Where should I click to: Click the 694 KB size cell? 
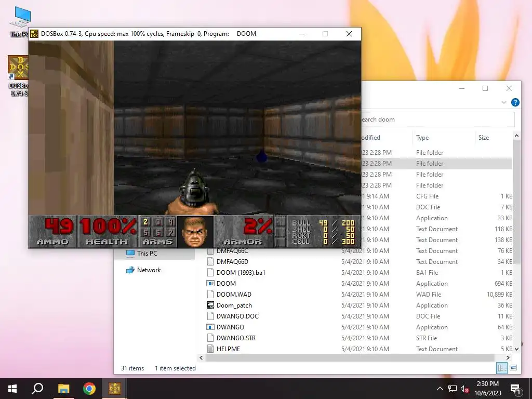503,283
